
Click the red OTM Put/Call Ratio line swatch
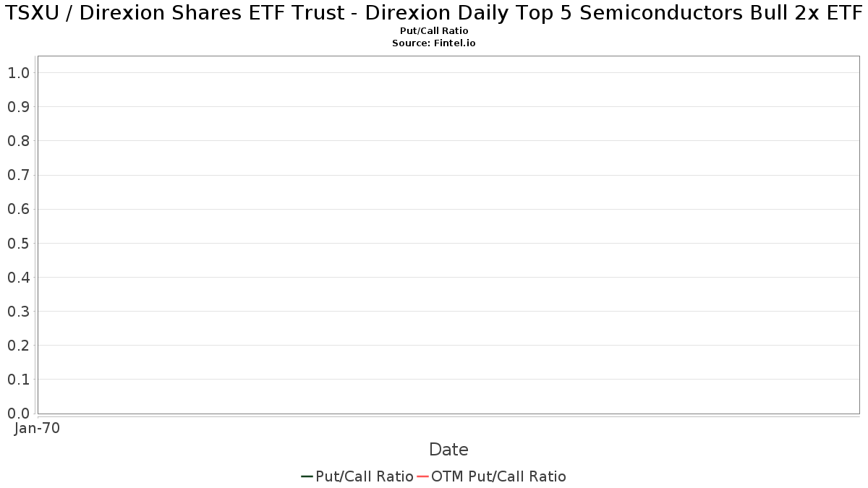[x=422, y=476]
